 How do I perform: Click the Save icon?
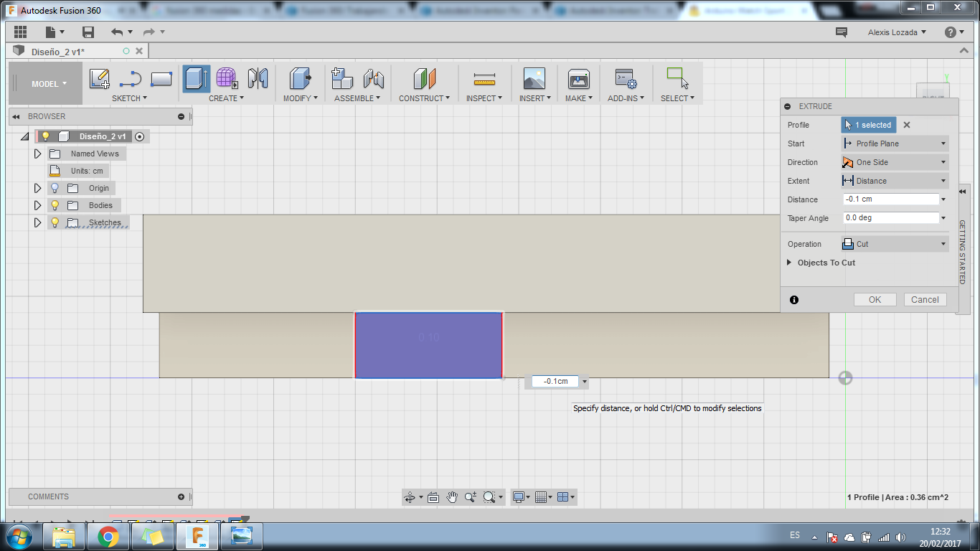[88, 32]
